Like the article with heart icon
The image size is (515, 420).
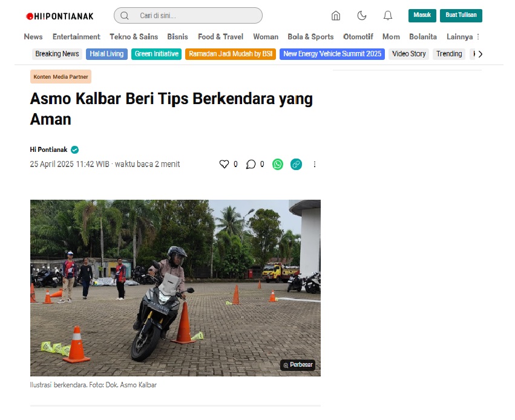(224, 164)
